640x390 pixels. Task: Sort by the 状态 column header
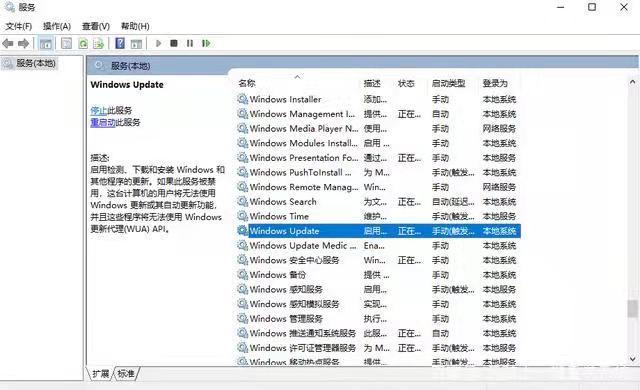click(x=406, y=83)
